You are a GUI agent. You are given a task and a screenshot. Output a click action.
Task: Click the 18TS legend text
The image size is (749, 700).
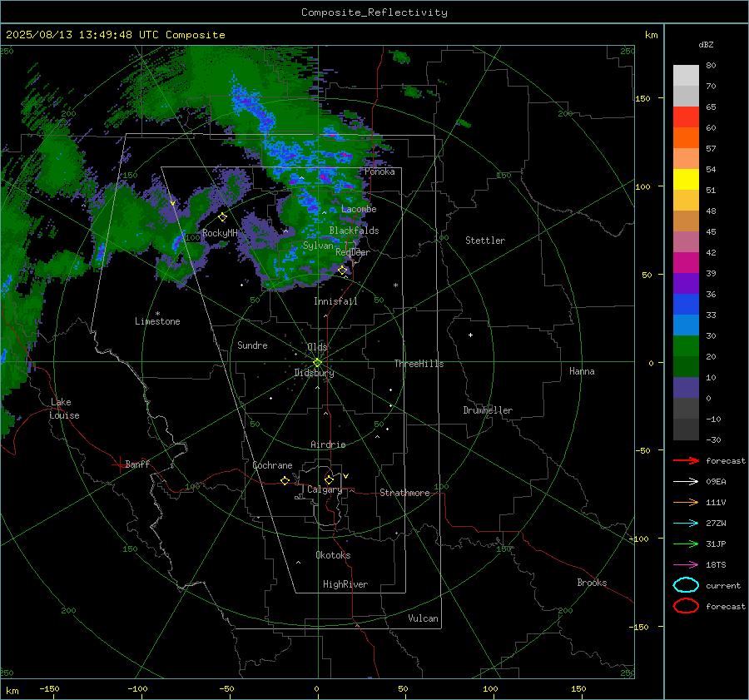click(716, 565)
